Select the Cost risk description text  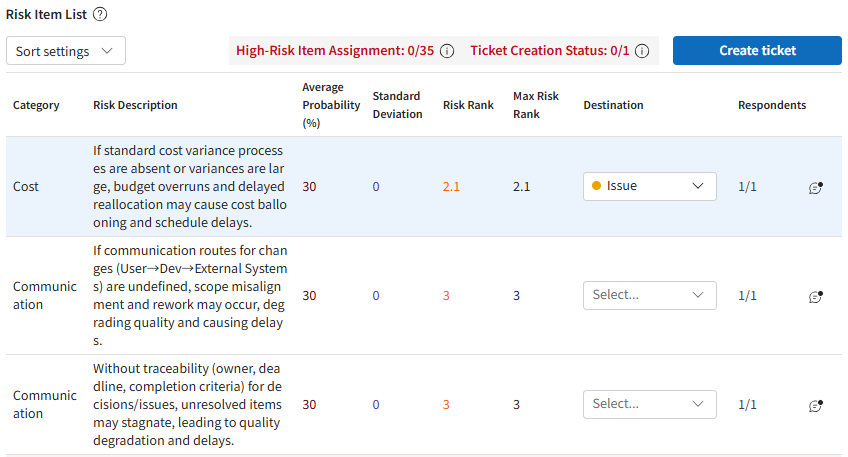click(x=190, y=186)
